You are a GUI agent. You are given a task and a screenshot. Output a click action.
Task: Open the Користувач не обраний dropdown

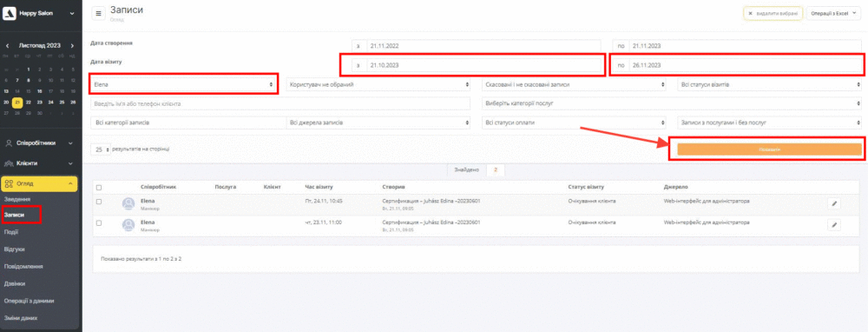click(x=378, y=84)
